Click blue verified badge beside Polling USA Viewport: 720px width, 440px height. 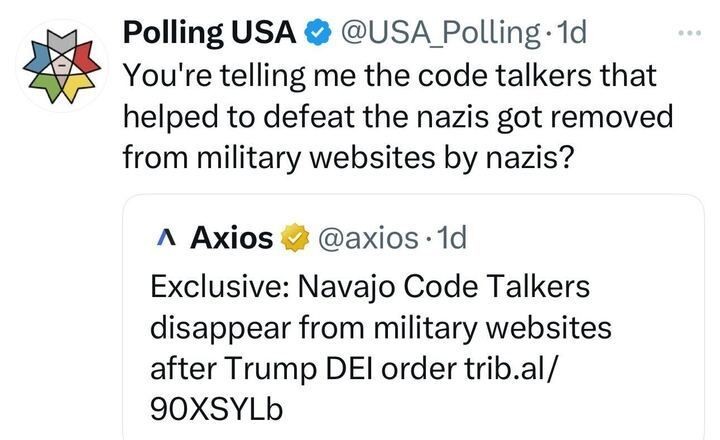pyautogui.click(x=316, y=33)
